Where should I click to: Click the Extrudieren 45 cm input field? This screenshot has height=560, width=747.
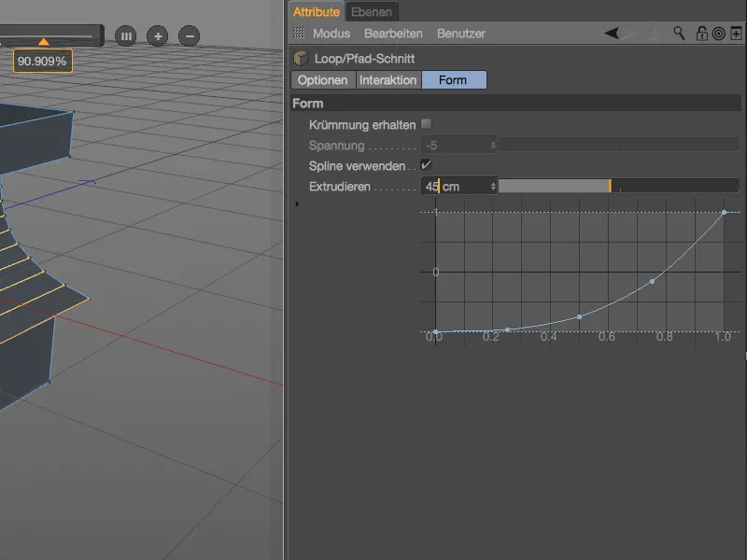coord(455,186)
